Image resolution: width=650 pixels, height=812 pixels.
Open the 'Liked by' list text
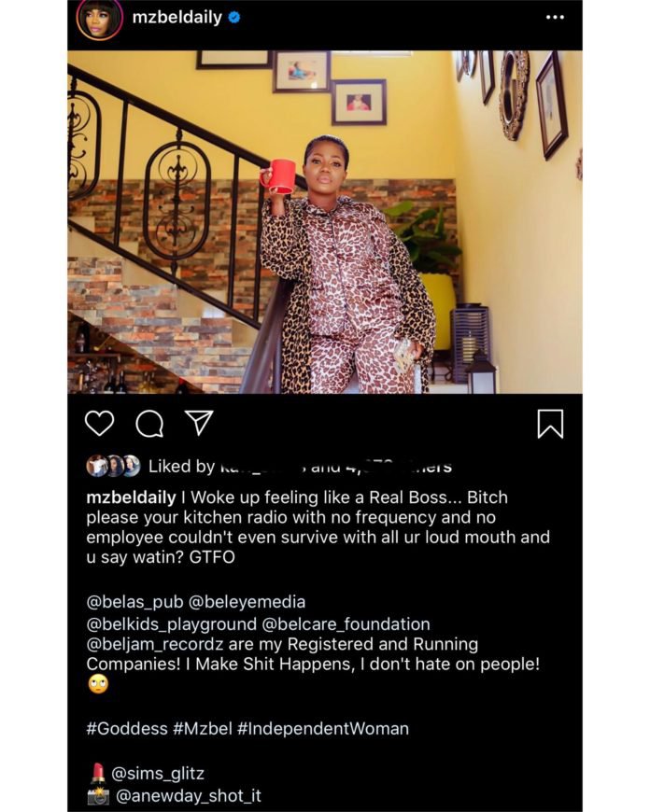coord(300,467)
